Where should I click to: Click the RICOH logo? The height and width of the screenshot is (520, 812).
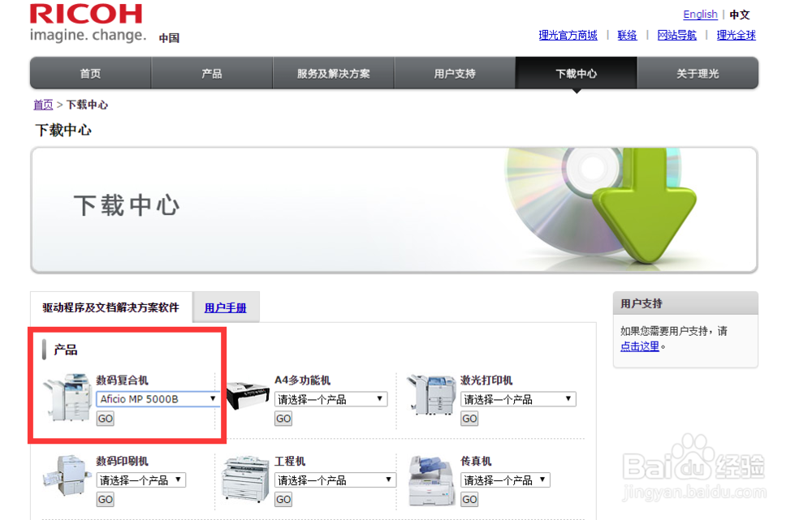[85, 18]
